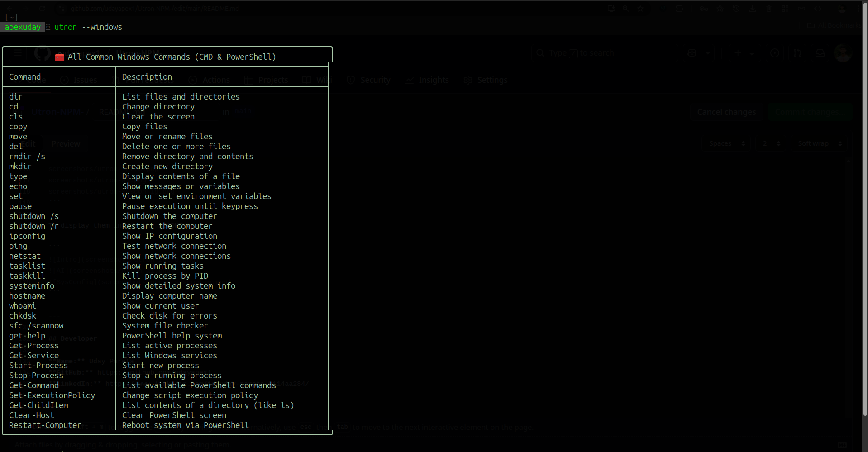Click the magnifier icon in the toolbar
This screenshot has height=452, width=868.
pos(626,8)
